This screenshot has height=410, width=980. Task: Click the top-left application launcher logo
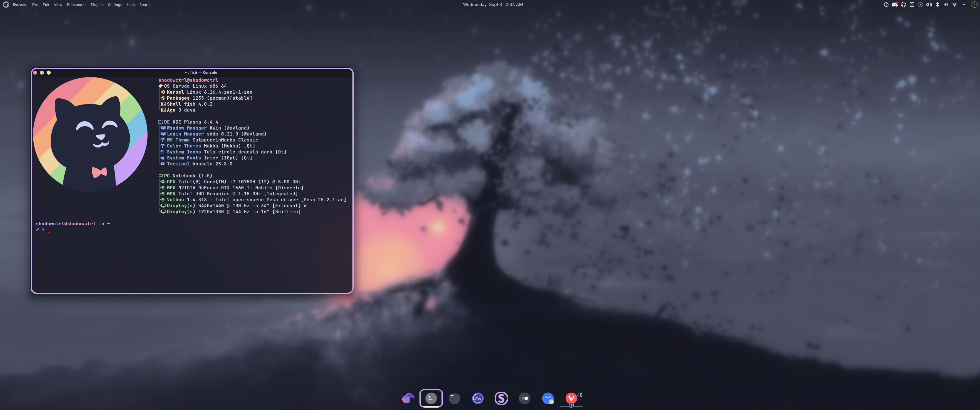pyautogui.click(x=6, y=5)
